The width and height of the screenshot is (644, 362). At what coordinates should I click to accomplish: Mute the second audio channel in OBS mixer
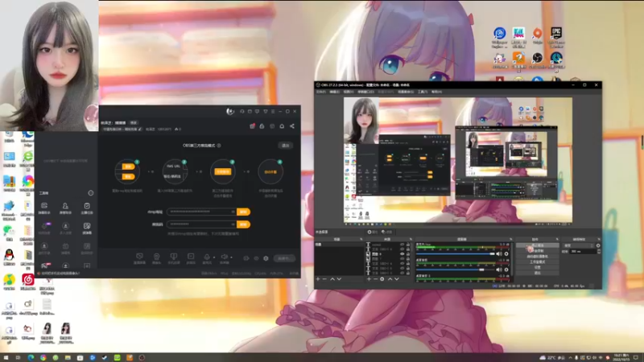[x=499, y=269]
